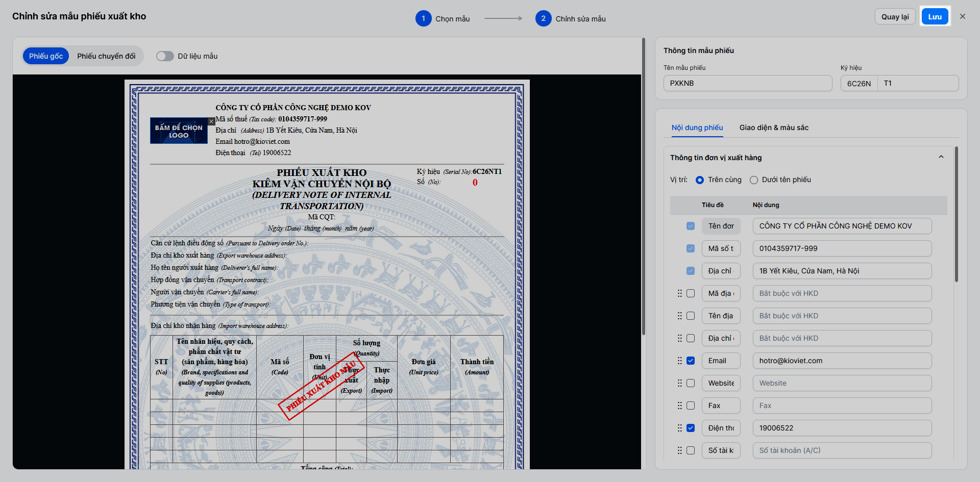Switch to Phiếu gốc view

[46, 56]
